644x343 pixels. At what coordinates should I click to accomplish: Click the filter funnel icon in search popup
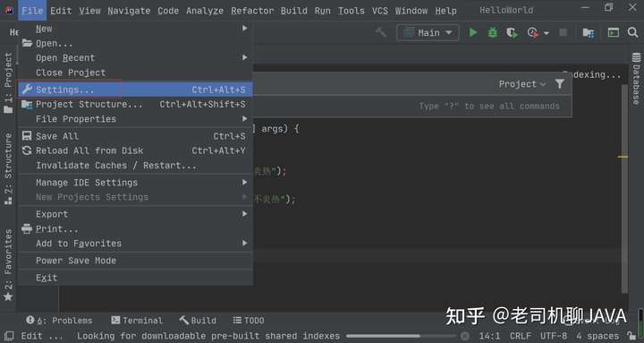click(x=559, y=84)
